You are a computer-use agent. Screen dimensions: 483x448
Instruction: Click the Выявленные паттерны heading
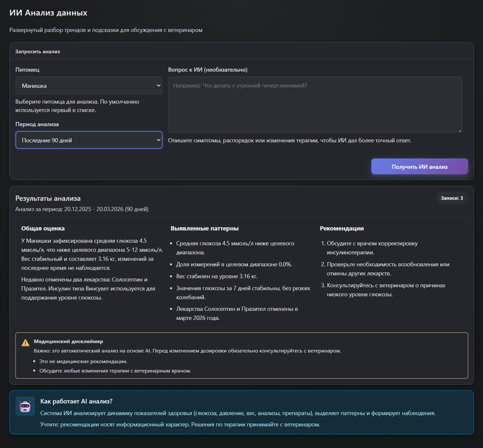[x=204, y=229]
